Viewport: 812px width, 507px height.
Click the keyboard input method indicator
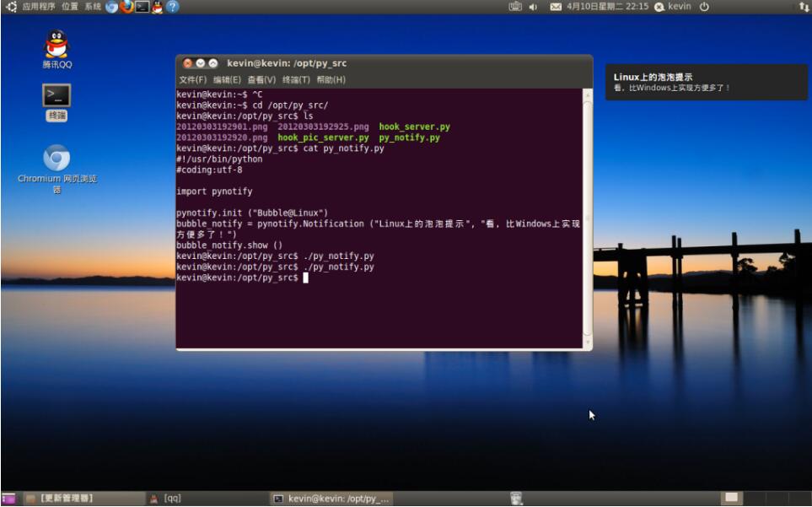514,7
